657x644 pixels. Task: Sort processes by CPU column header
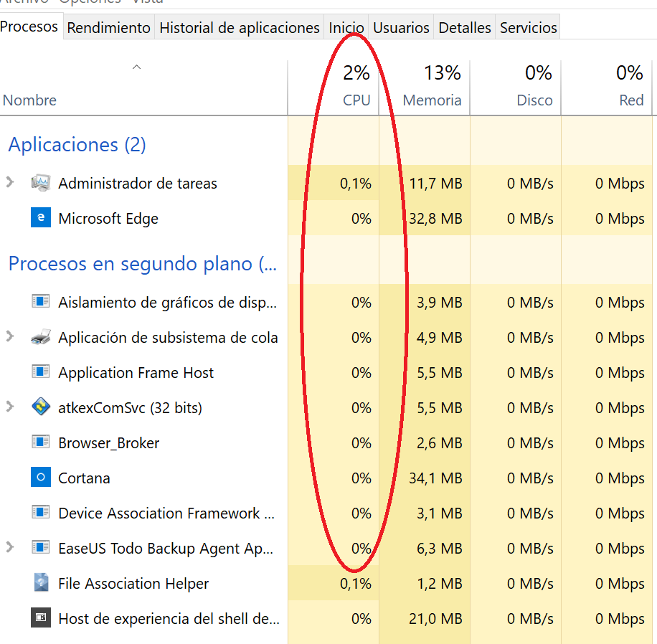point(356,100)
